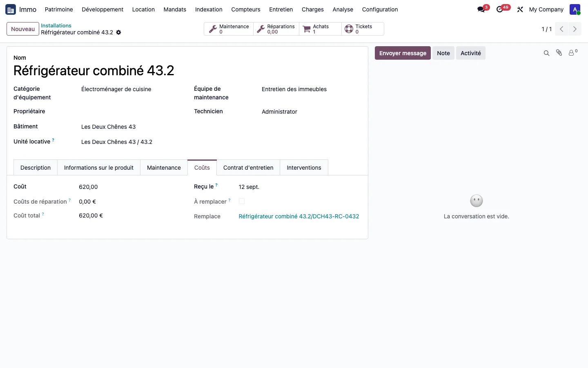Click the Envoyer message button
The width and height of the screenshot is (588, 368).
tap(403, 53)
